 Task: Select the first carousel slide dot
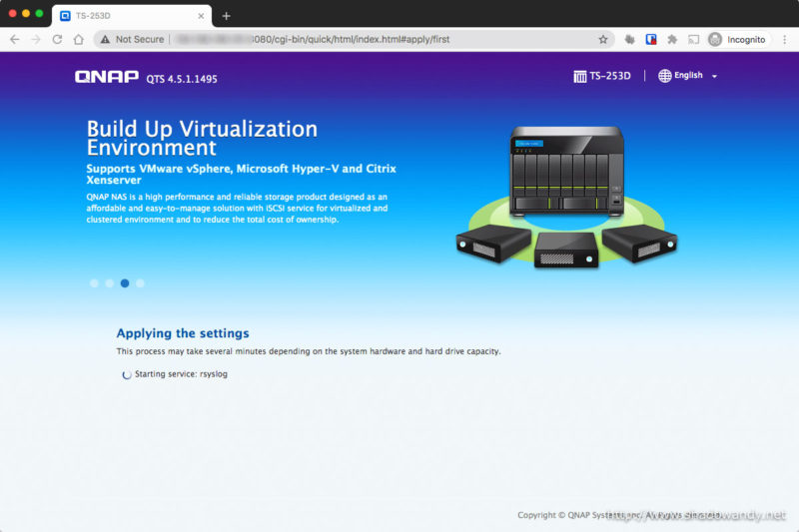pyautogui.click(x=94, y=283)
